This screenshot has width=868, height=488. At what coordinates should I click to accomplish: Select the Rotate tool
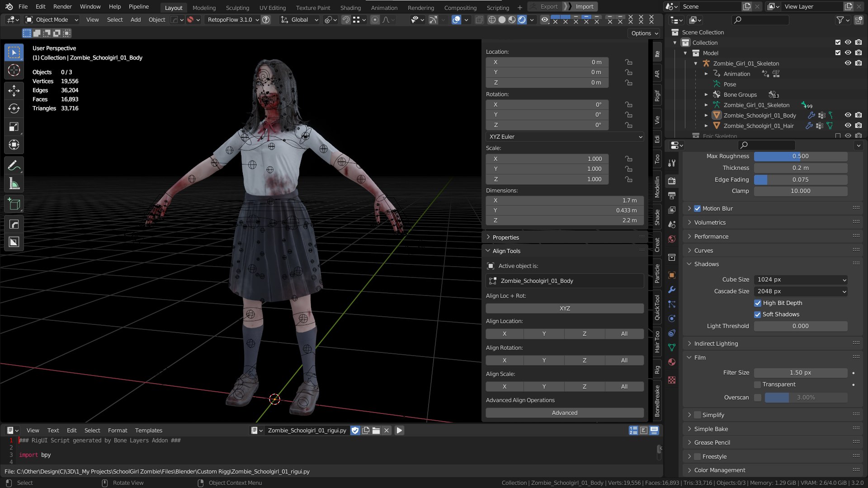pos(14,109)
